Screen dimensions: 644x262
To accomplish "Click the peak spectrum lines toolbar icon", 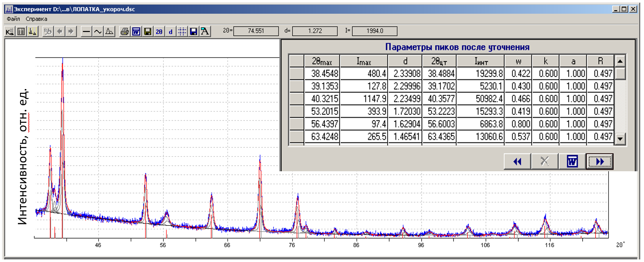I will [32, 31].
